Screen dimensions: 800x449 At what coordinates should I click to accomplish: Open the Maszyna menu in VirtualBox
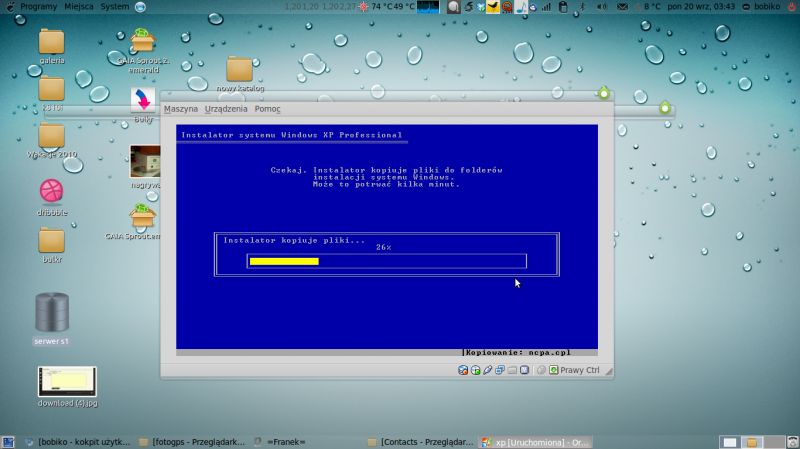click(181, 109)
